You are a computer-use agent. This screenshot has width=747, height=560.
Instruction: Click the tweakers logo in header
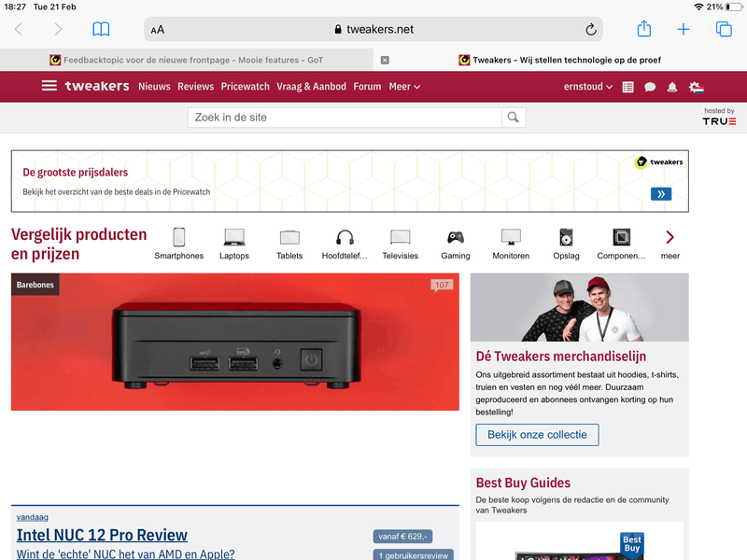[x=97, y=86]
